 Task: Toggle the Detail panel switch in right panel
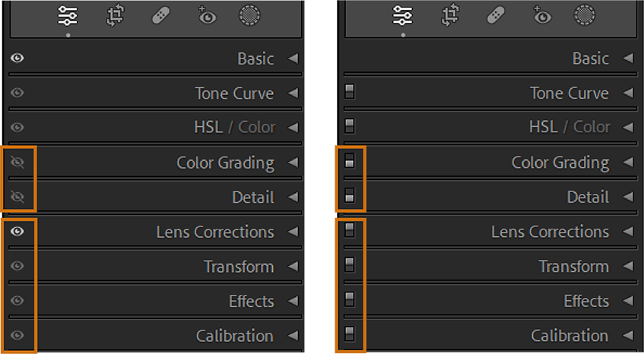point(350,197)
